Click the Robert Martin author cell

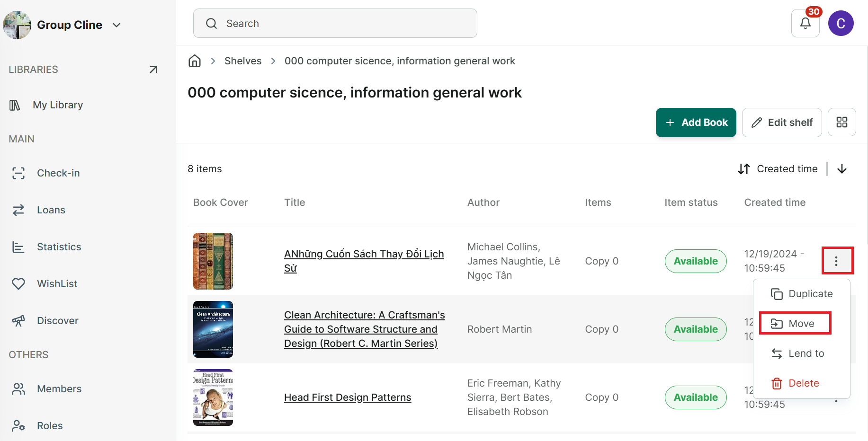500,329
